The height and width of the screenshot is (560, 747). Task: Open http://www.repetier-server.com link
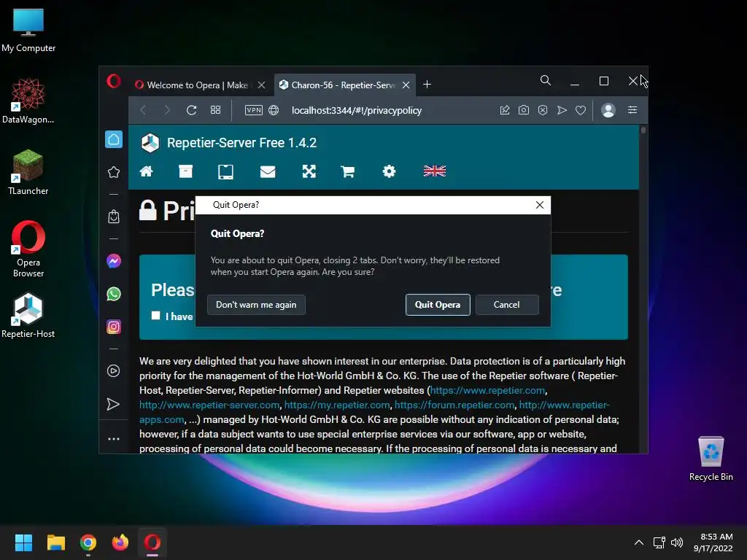tap(209, 405)
